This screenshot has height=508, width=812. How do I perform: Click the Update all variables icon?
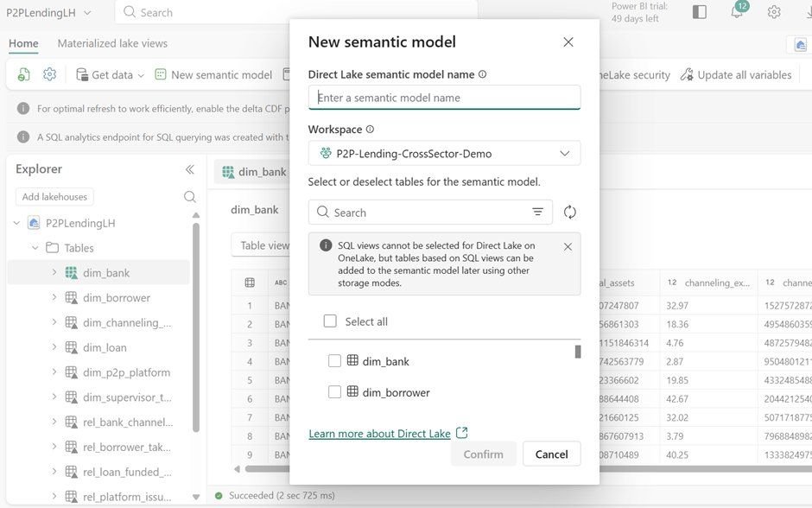687,74
